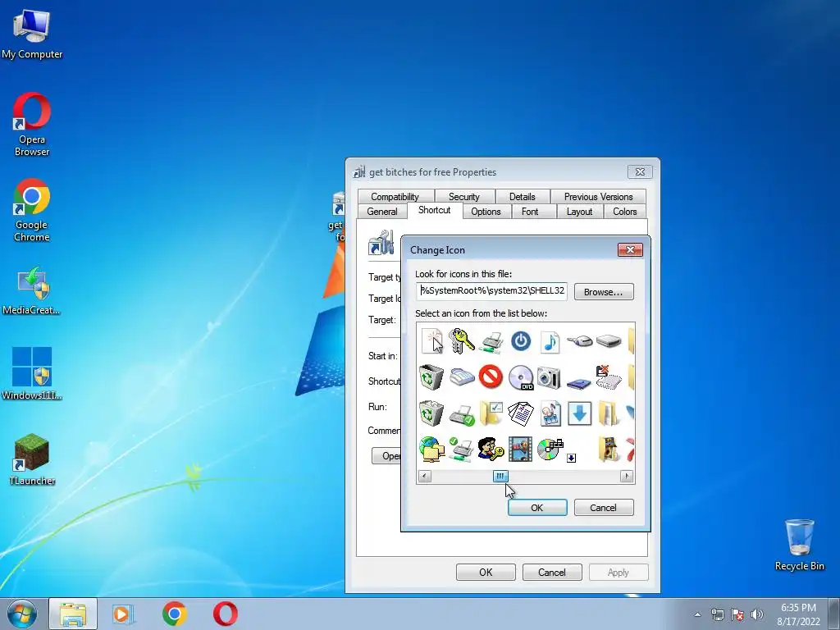Choose the full recycle bin icon with papers
The height and width of the screenshot is (630, 840).
[431, 413]
